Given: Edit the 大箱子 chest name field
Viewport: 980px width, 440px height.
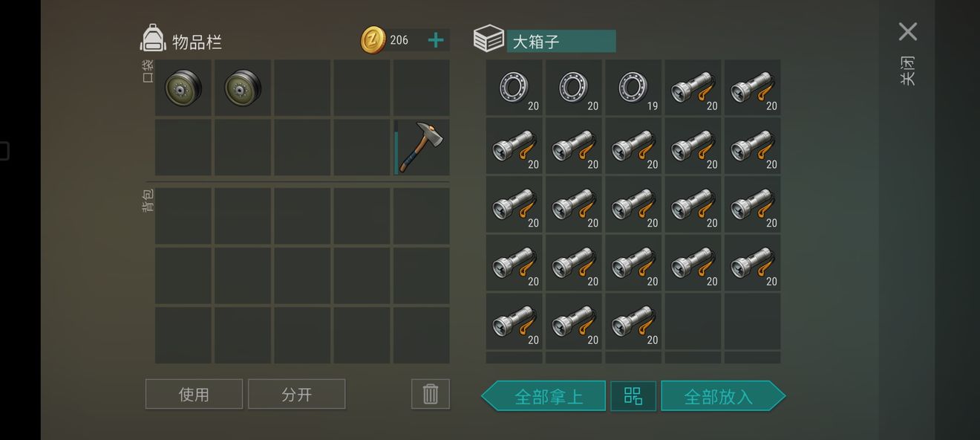Looking at the screenshot, I should (561, 41).
